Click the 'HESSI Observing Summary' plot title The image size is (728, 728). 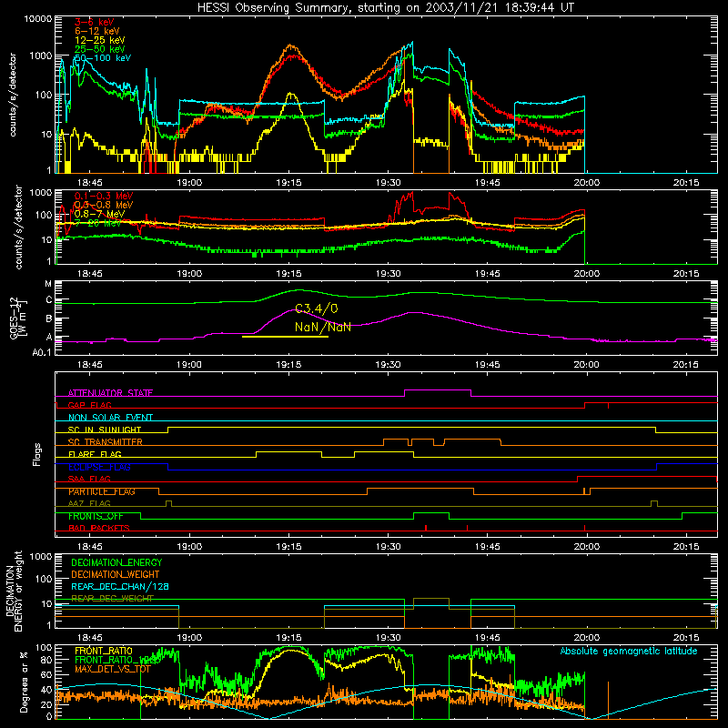(386, 8)
